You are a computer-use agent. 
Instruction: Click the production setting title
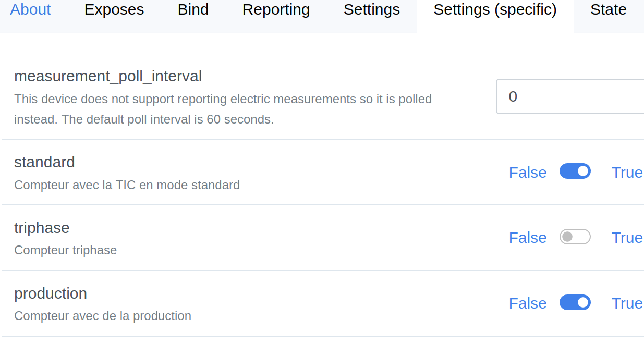coord(51,293)
